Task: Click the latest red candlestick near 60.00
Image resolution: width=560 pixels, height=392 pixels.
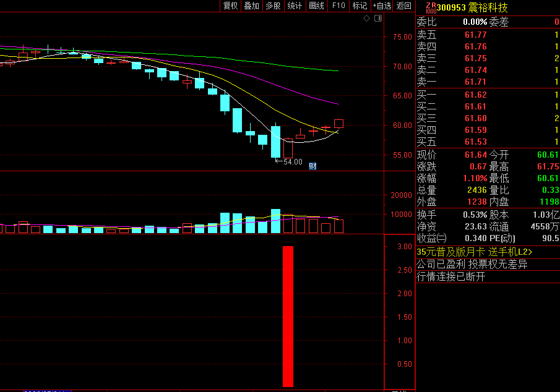Action: pos(338,124)
